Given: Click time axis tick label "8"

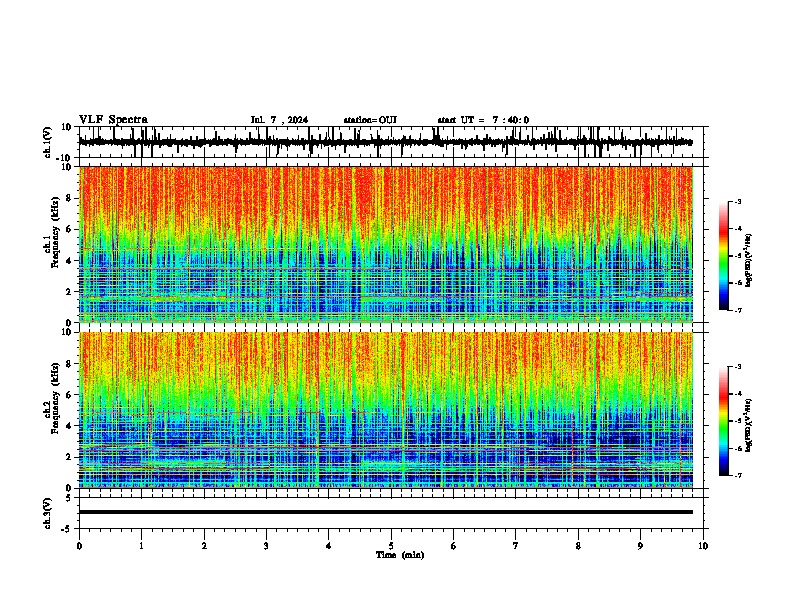Looking at the screenshot, I should (578, 546).
